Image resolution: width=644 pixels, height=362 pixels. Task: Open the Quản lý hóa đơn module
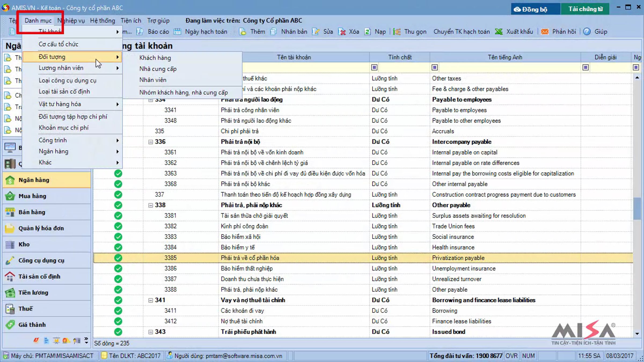tap(47, 228)
